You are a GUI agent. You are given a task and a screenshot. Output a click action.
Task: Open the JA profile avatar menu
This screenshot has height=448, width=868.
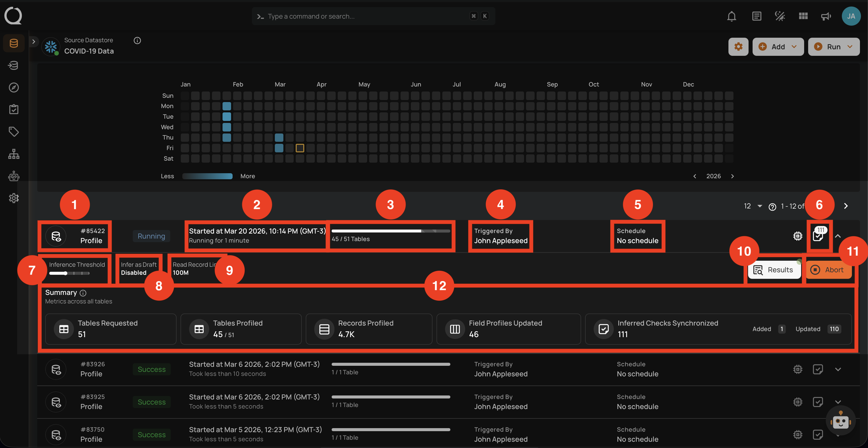(x=851, y=16)
